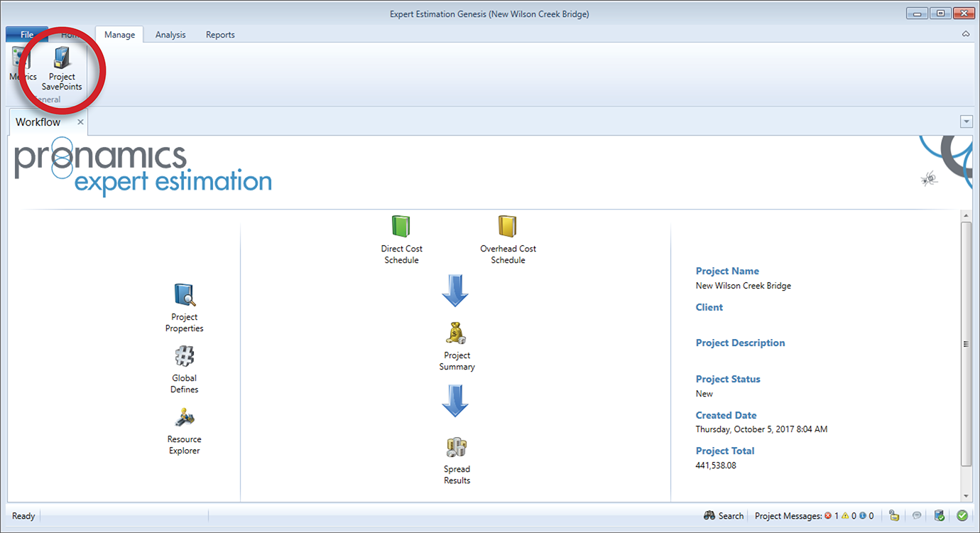Open the document tab list dropdown
Image resolution: width=980 pixels, height=533 pixels.
point(966,122)
